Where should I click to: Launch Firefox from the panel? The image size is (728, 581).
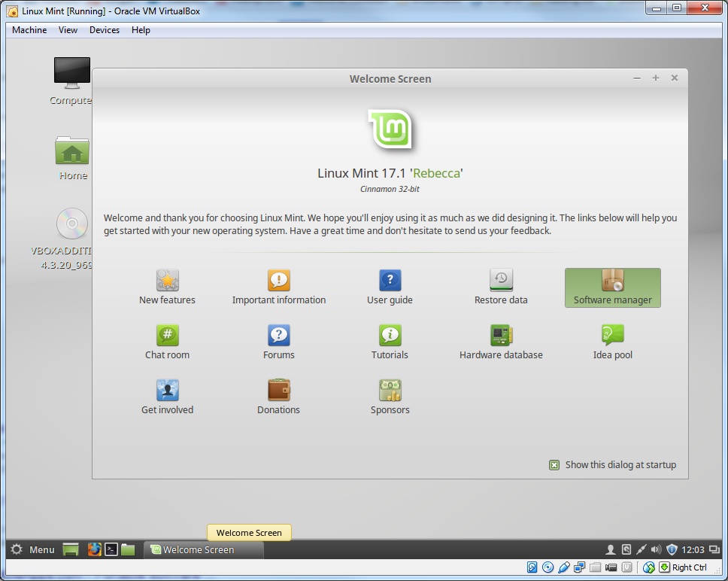click(x=94, y=549)
